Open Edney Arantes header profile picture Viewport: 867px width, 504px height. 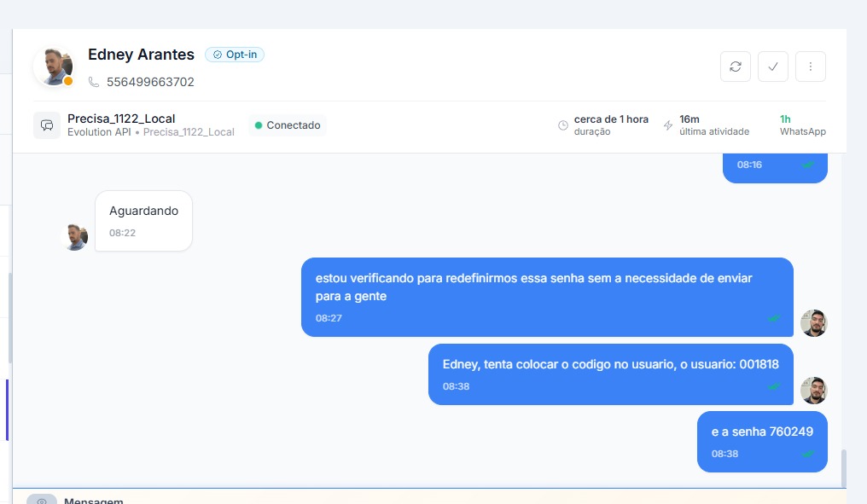53,67
